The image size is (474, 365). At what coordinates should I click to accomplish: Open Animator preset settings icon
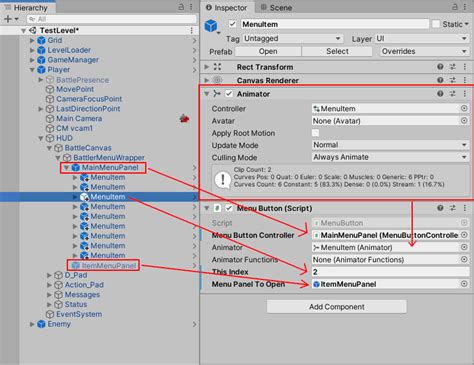453,94
